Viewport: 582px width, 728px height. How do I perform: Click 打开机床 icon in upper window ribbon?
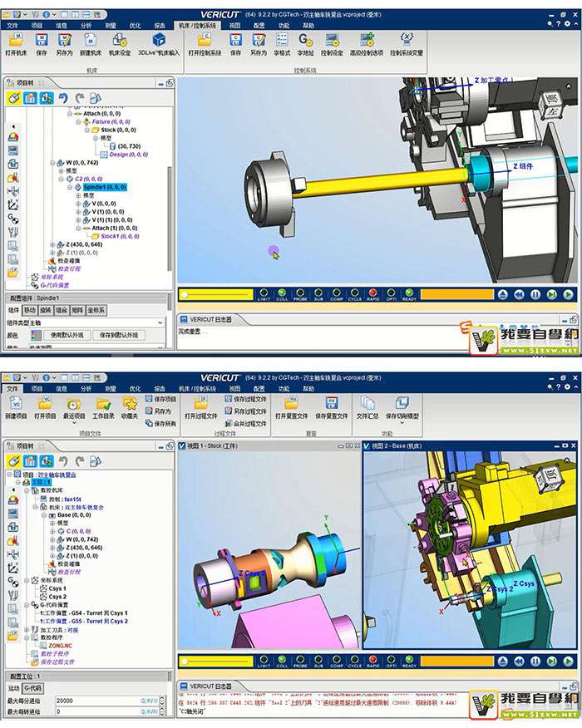(16, 41)
